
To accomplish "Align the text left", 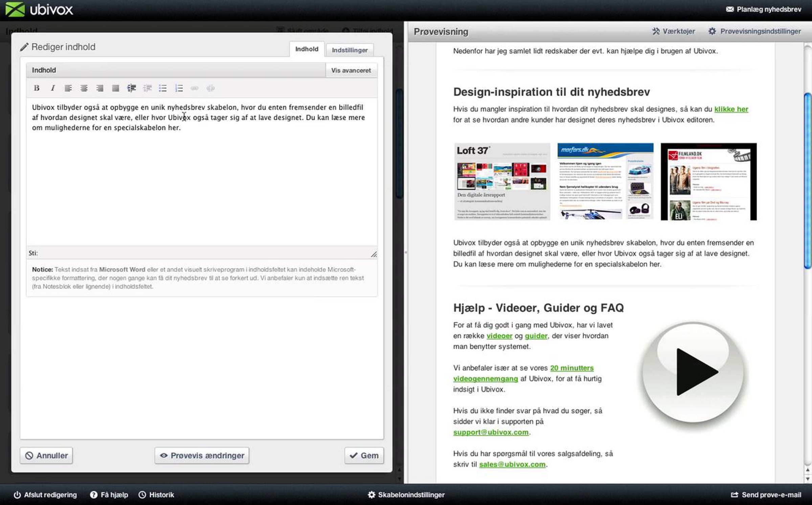I will 68,88.
